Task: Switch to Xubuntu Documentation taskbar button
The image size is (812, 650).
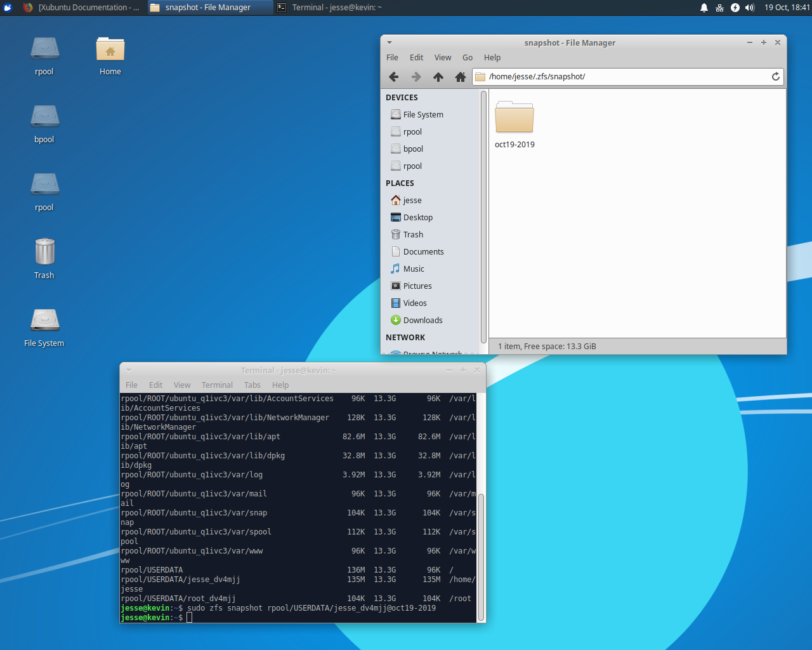Action: (x=81, y=8)
